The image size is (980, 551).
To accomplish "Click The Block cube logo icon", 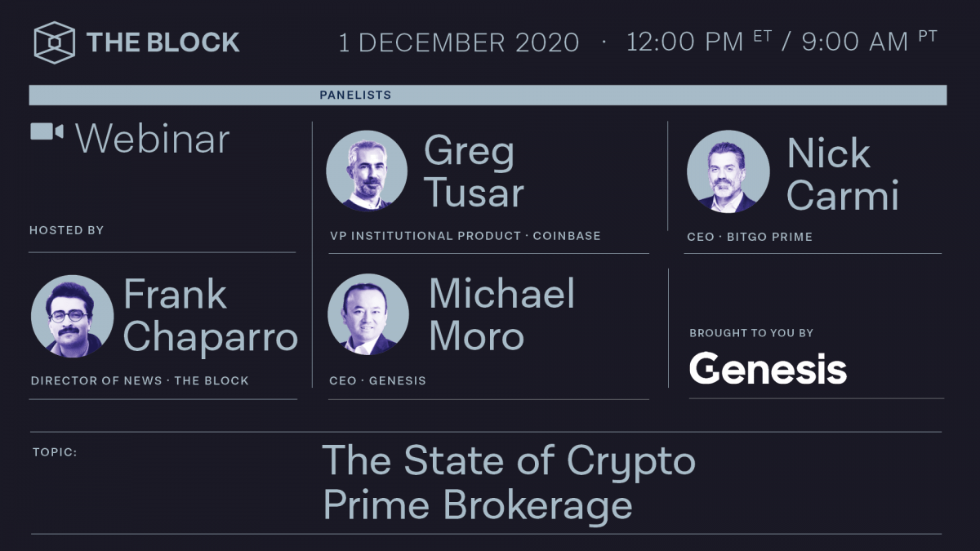I will click(x=54, y=42).
